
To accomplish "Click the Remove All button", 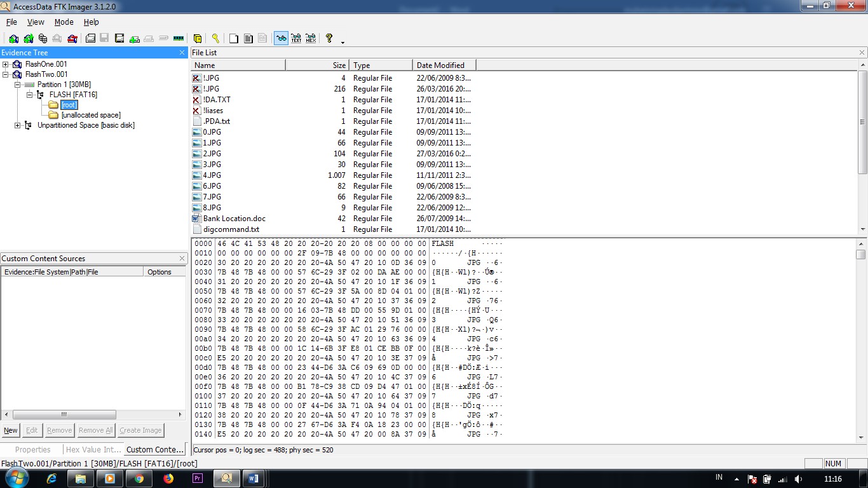I will (x=95, y=430).
